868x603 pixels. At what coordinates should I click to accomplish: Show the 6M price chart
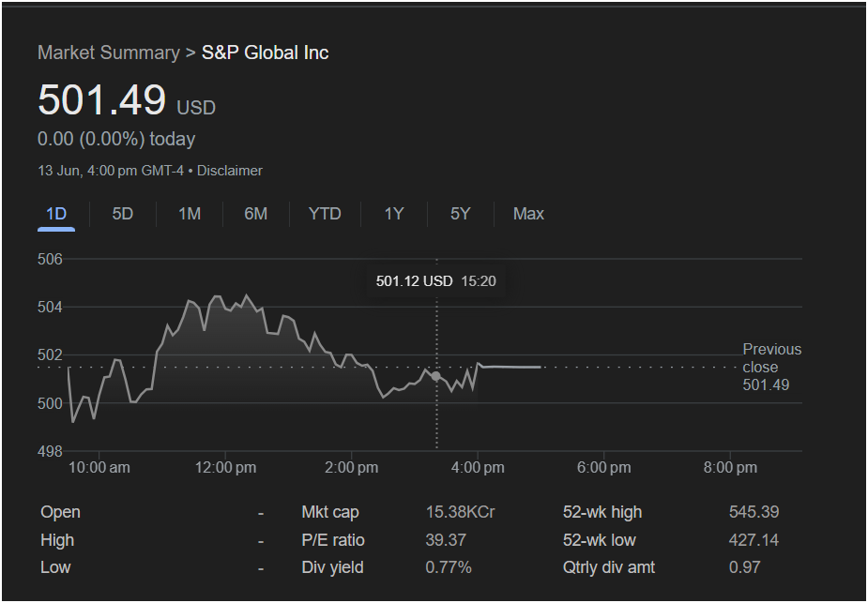[255, 214]
